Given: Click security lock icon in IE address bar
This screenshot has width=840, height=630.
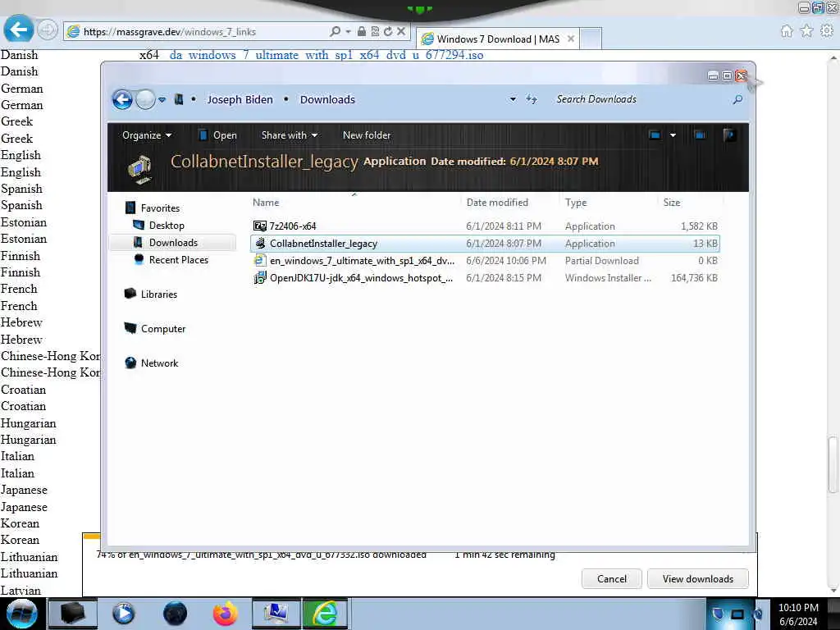Looking at the screenshot, I should coord(362,32).
